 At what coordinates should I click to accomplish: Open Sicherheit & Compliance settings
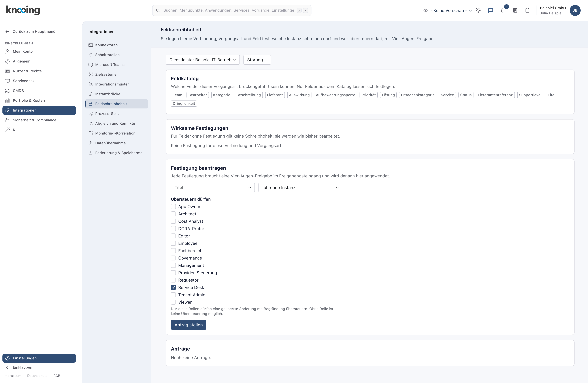[39, 120]
